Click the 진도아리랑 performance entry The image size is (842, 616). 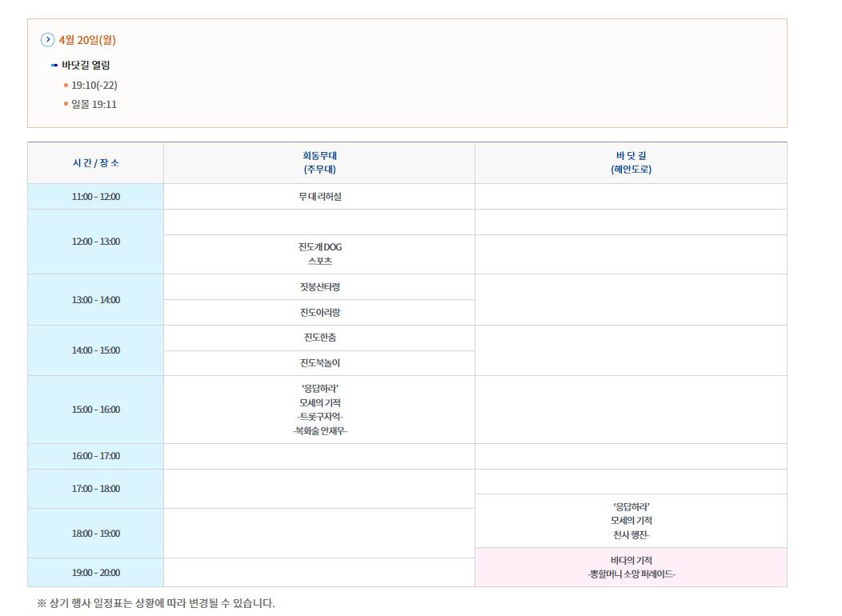[x=319, y=312]
